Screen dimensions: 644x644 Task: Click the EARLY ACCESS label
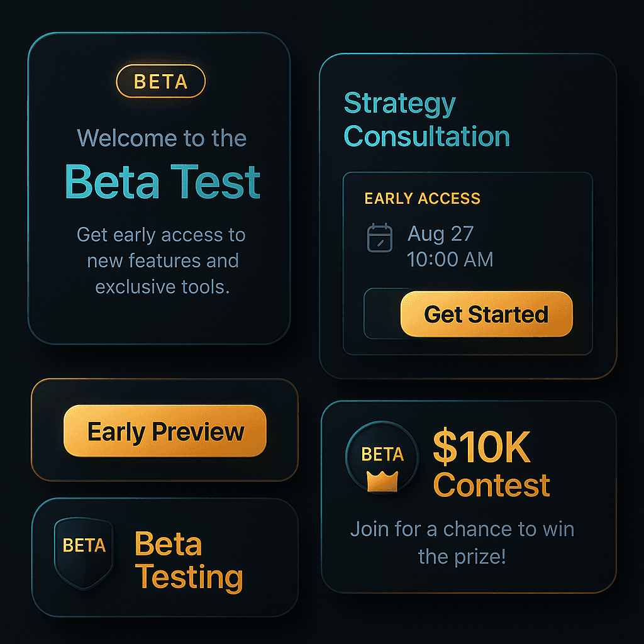pyautogui.click(x=422, y=198)
